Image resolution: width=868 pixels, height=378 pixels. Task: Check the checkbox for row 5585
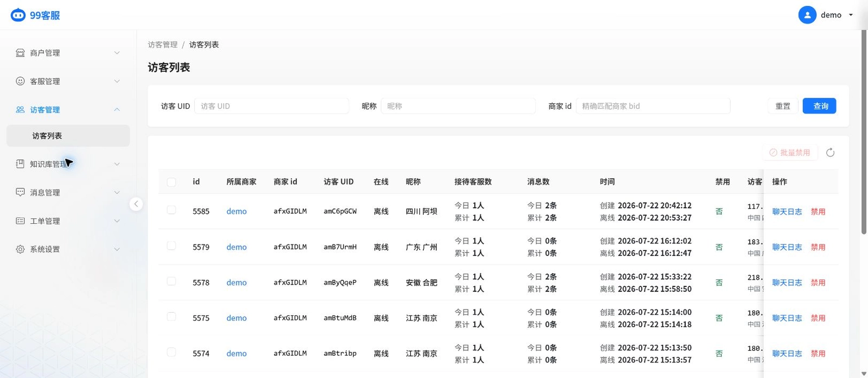(171, 210)
